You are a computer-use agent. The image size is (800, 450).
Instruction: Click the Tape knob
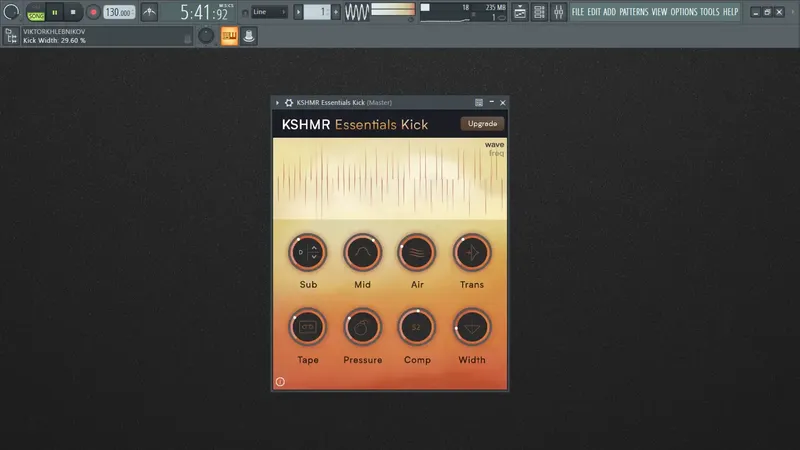tap(308, 327)
